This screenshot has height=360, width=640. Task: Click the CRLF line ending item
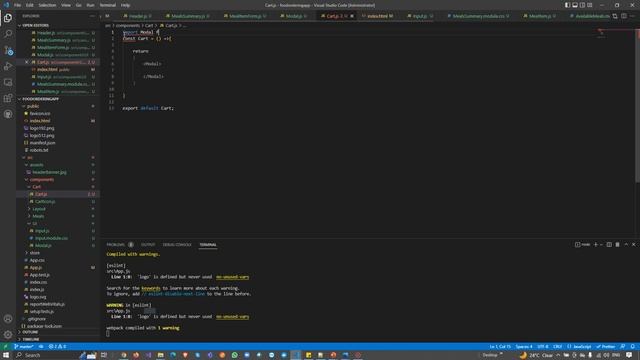[558, 347]
